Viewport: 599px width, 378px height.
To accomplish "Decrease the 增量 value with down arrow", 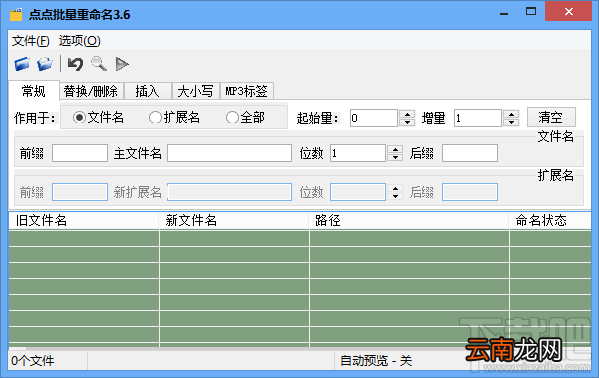I will point(511,122).
